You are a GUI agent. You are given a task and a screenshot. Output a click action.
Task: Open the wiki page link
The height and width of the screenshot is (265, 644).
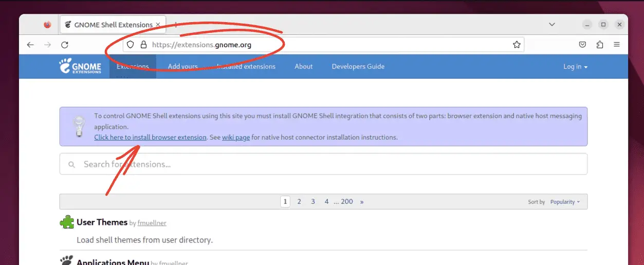pos(236,137)
